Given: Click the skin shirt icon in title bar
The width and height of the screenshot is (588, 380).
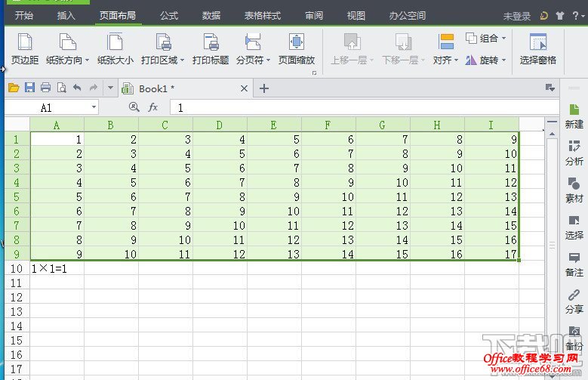Looking at the screenshot, I should tap(560, 16).
